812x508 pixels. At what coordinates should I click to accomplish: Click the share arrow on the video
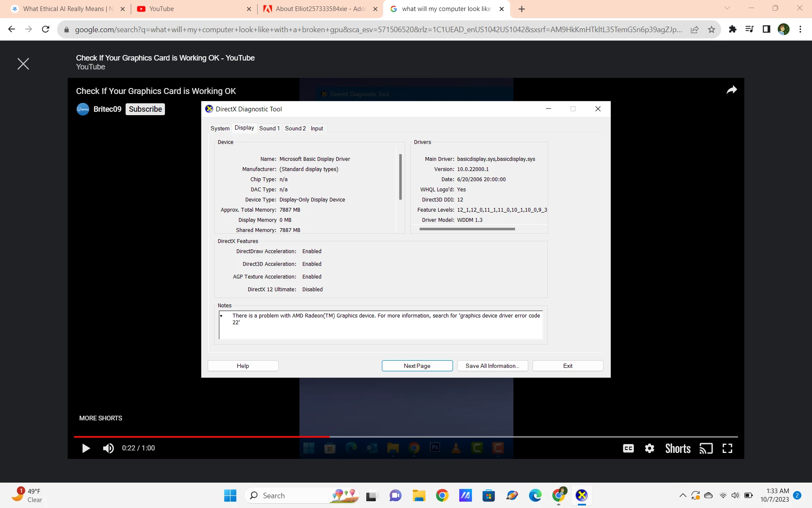pos(732,90)
